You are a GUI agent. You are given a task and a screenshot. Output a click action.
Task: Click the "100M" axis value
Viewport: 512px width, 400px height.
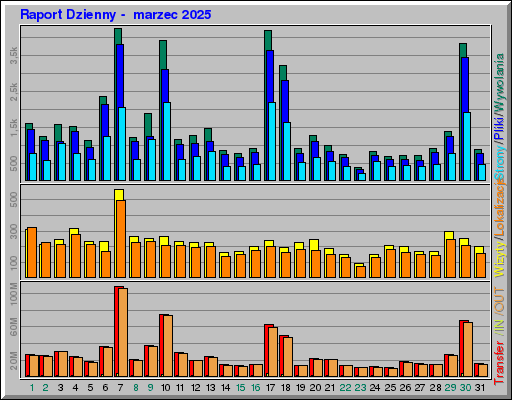14,294
